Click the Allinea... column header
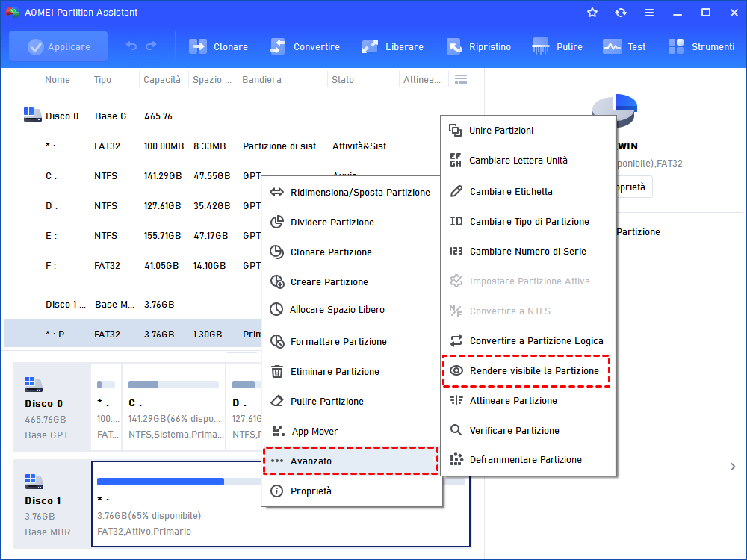The height and width of the screenshot is (560, 747). click(x=422, y=80)
